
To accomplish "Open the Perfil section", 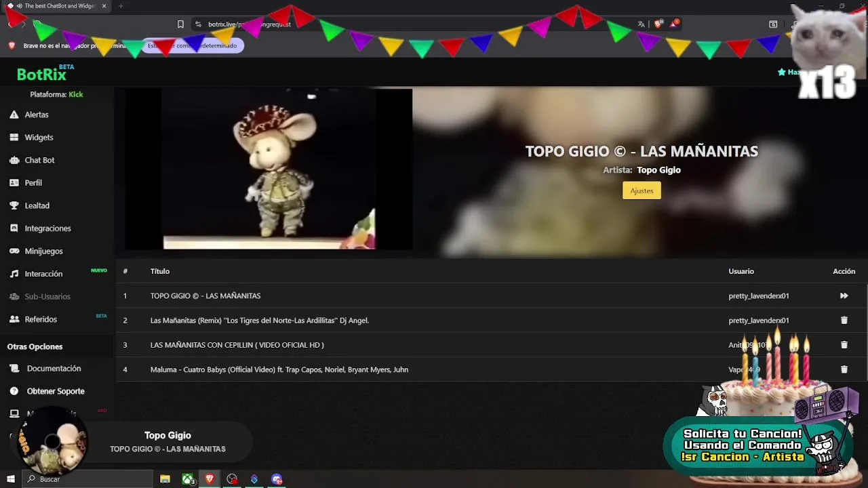I will [x=33, y=182].
